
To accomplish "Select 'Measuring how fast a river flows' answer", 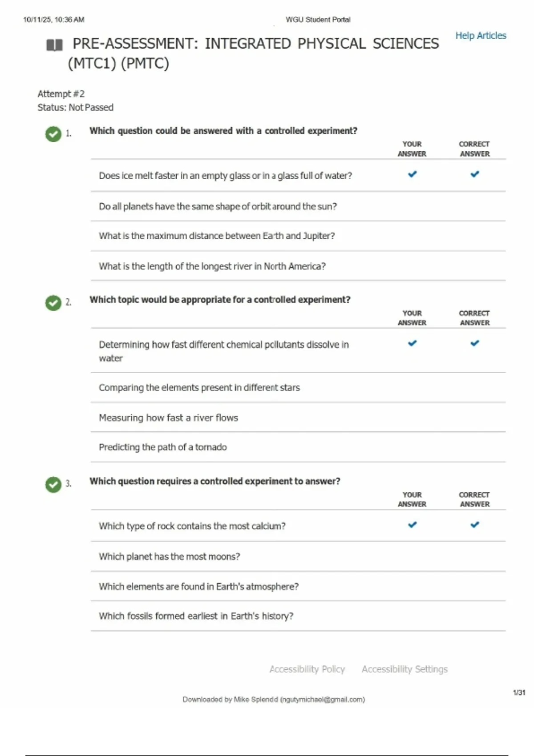I will 168,418.
